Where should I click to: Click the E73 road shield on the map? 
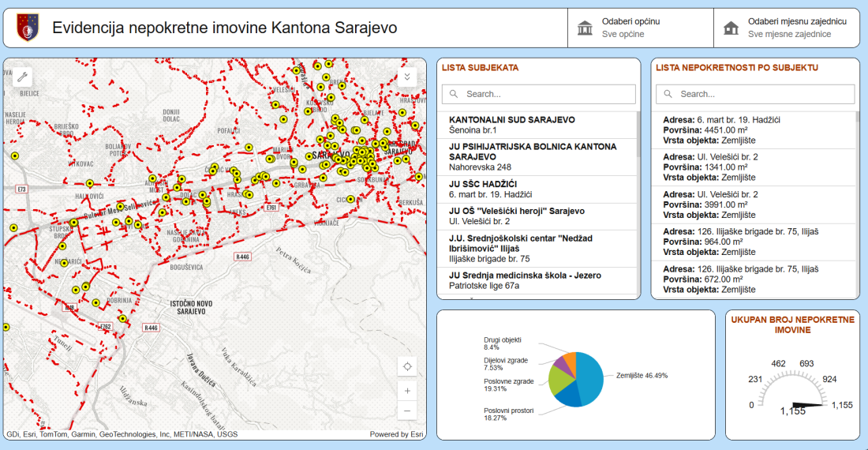tap(21, 189)
